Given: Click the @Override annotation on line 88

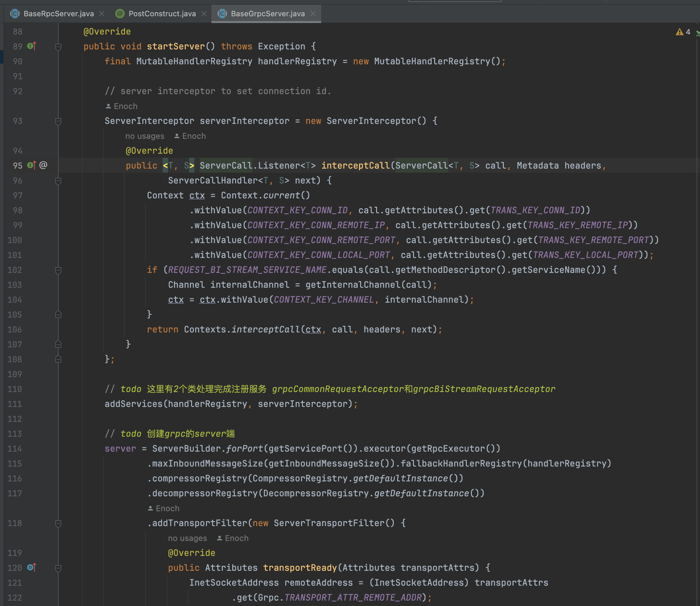Looking at the screenshot, I should [107, 31].
